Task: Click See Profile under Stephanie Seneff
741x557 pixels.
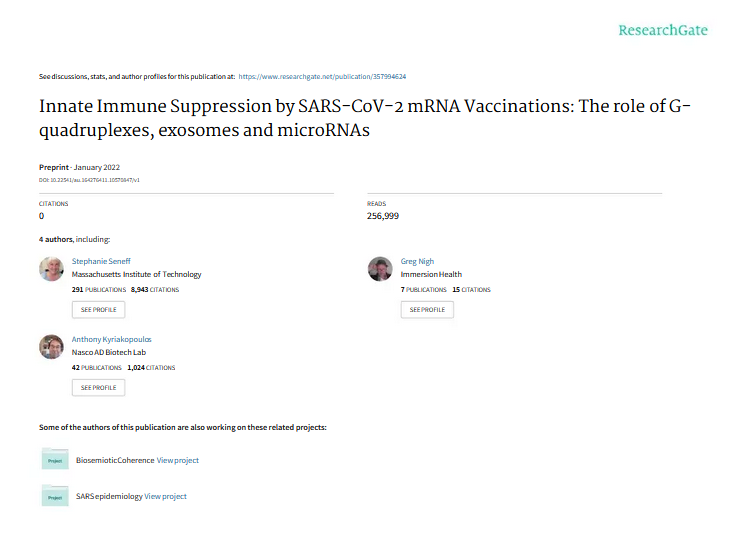Action: [x=98, y=310]
